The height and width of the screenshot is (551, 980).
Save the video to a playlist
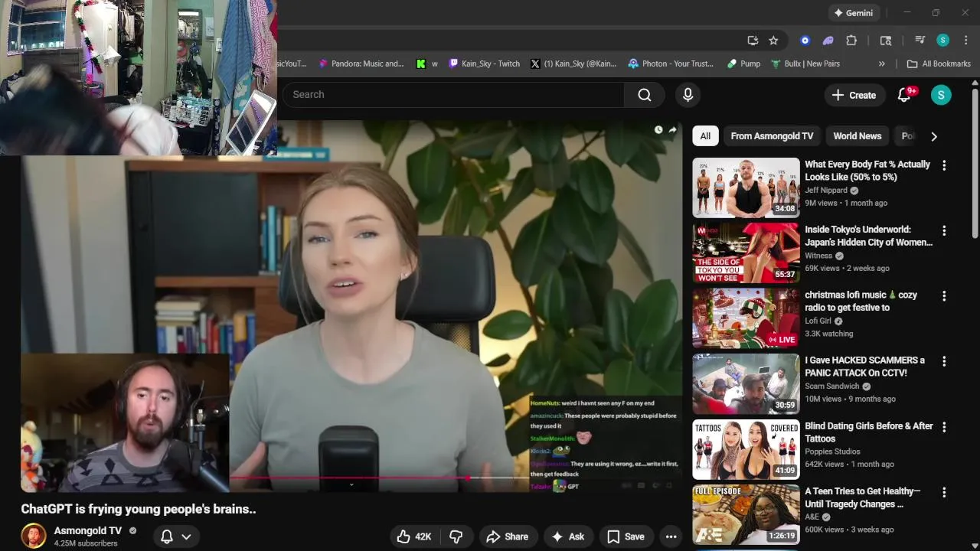(626, 536)
